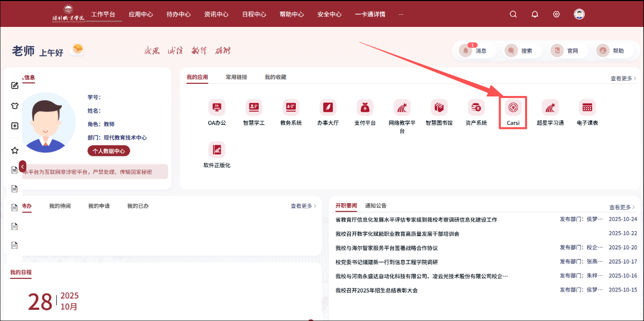Open news about 海尔智家 strategic cooperation agreement
Image resolution: width=644 pixels, height=321 pixels.
pos(386,248)
